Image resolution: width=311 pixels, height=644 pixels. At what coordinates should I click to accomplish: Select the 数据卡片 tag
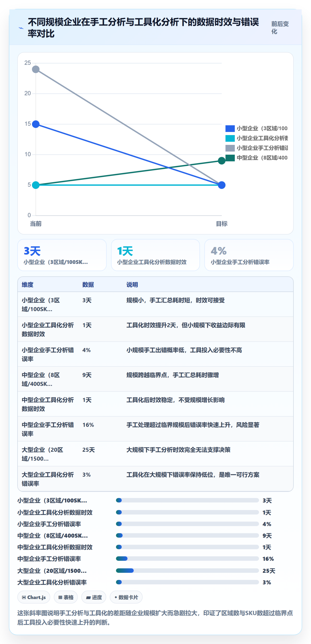126,597
